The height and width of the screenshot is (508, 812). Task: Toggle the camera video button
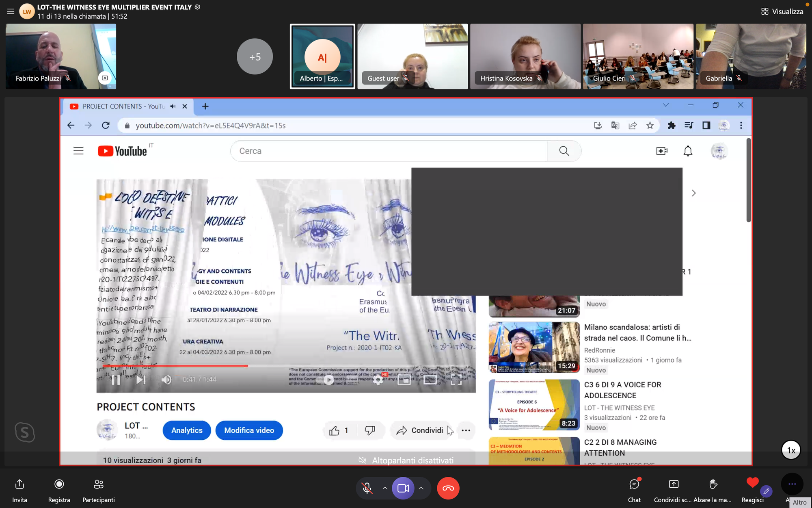[x=403, y=488]
